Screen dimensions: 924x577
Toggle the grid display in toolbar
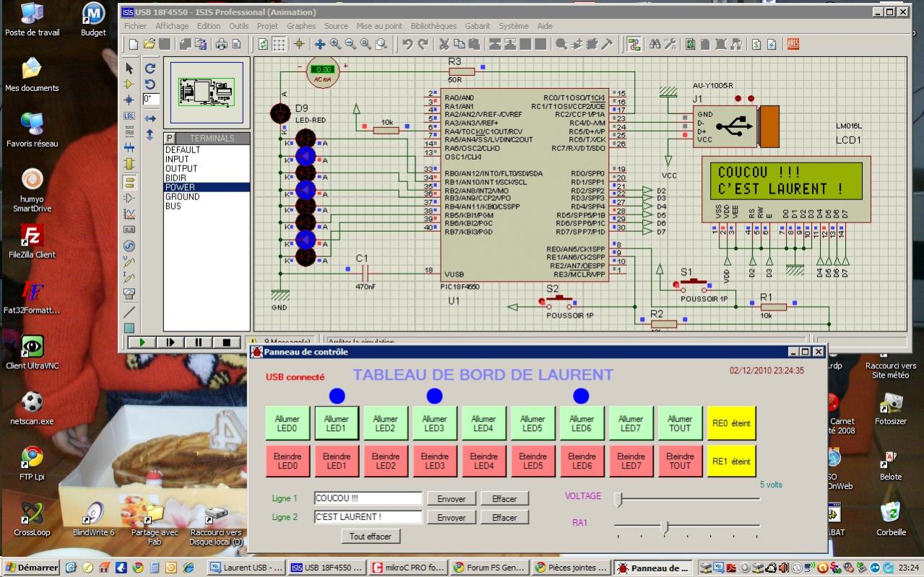(280, 44)
